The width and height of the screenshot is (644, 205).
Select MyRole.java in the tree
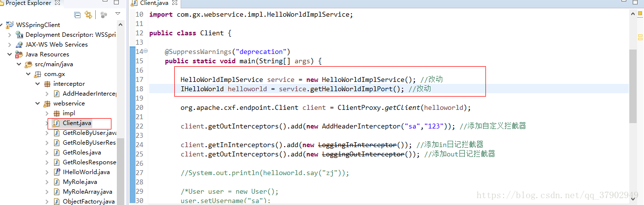tap(80, 182)
